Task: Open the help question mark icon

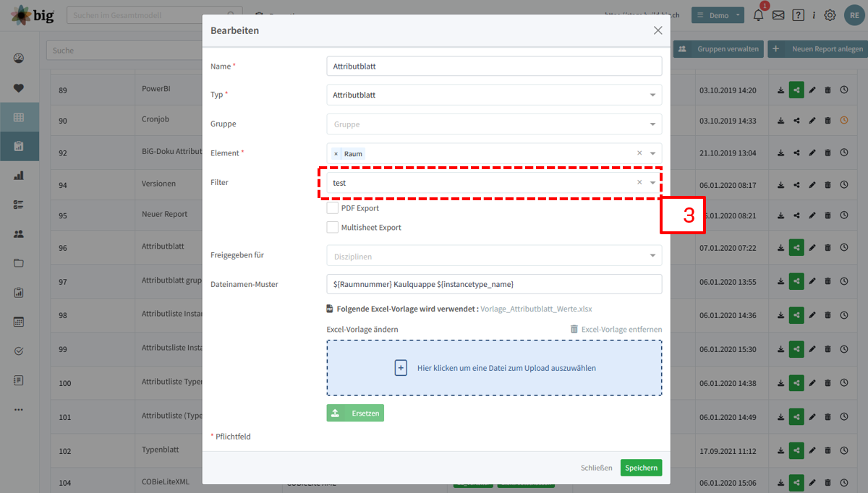Action: pos(798,15)
